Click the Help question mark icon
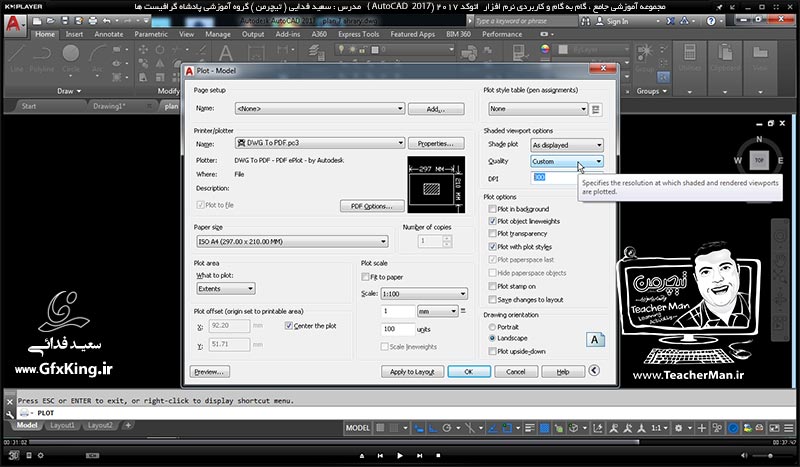Image resolution: width=800 pixels, height=467 pixels. point(711,21)
